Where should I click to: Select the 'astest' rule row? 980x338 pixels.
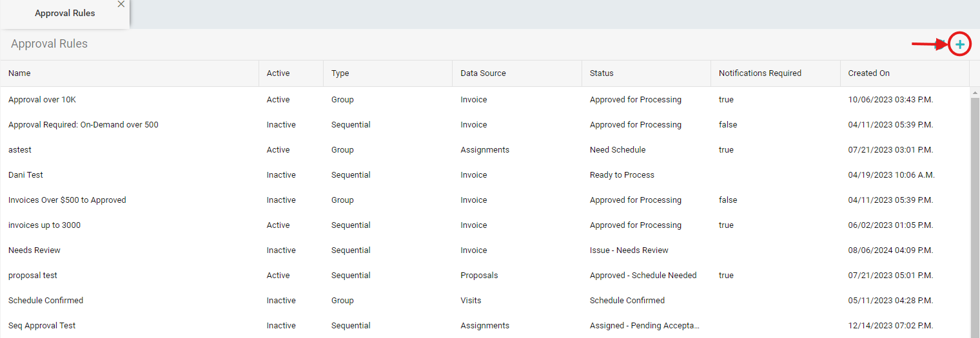coord(20,150)
